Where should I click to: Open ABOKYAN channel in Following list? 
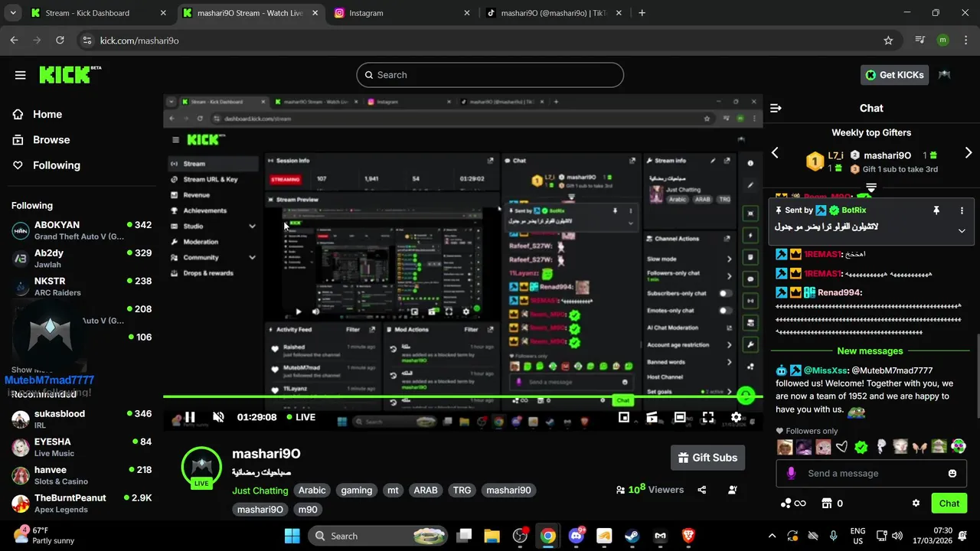81,230
